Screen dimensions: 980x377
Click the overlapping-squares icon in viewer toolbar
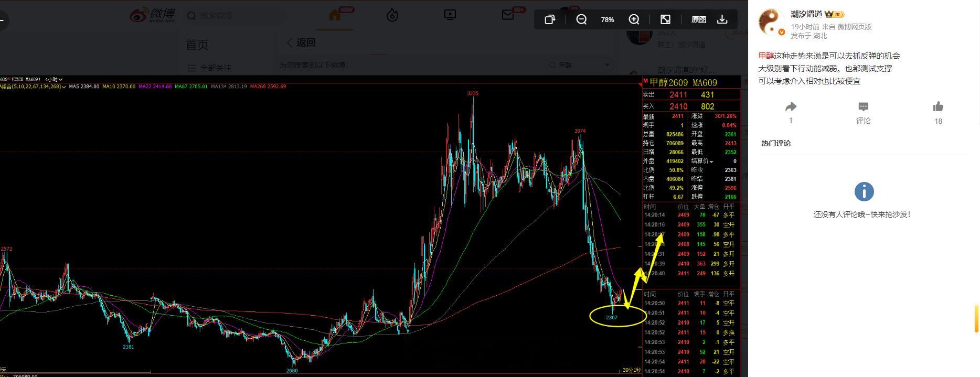pyautogui.click(x=549, y=19)
